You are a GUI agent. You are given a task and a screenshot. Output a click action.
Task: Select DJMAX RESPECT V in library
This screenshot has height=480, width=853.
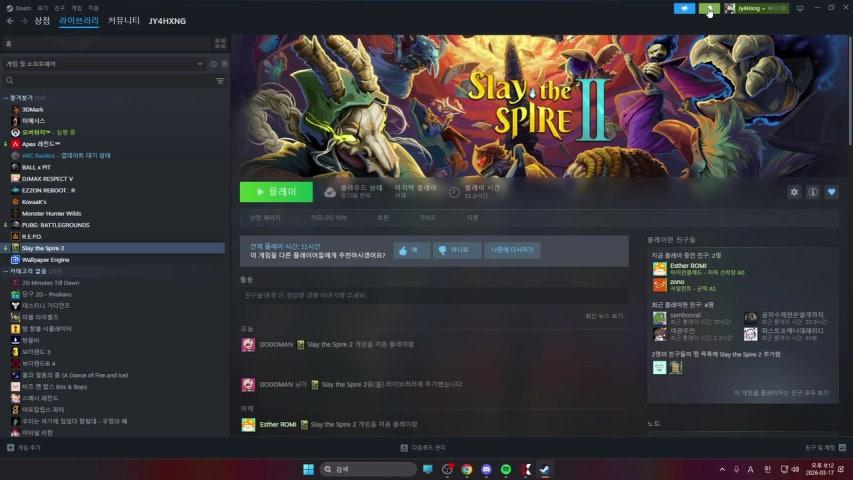[x=47, y=179]
